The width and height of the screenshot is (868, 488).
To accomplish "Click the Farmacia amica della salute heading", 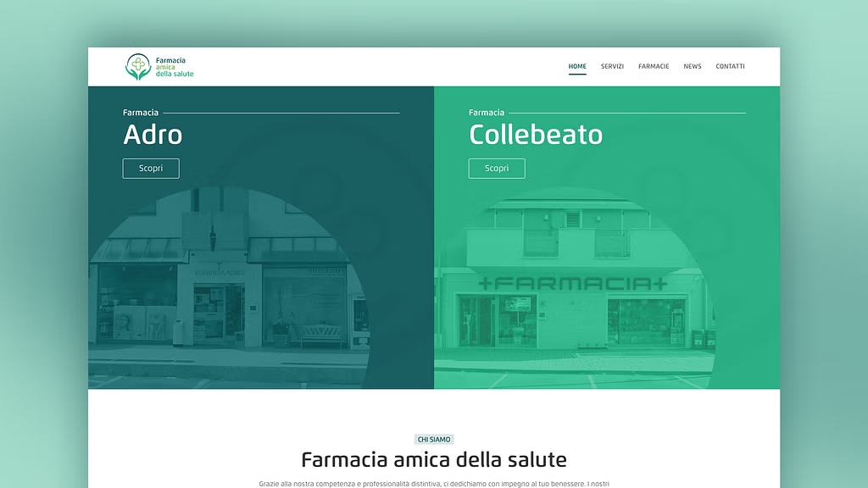I will (434, 460).
